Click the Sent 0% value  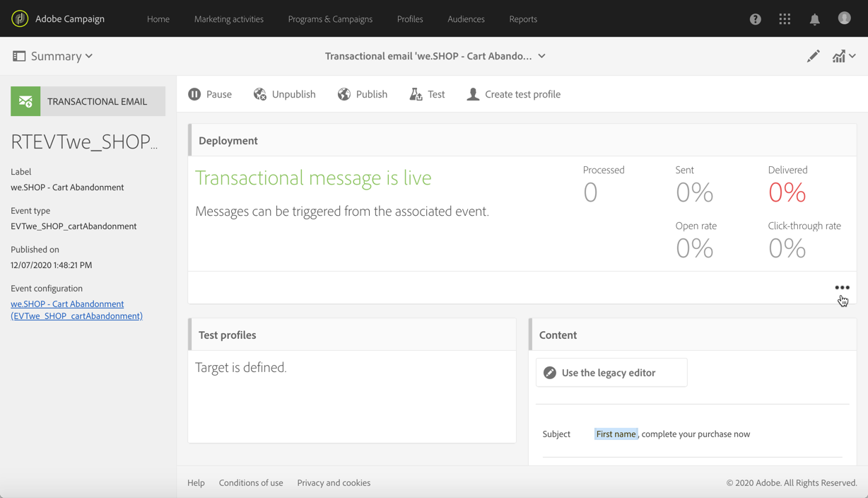pyautogui.click(x=694, y=192)
